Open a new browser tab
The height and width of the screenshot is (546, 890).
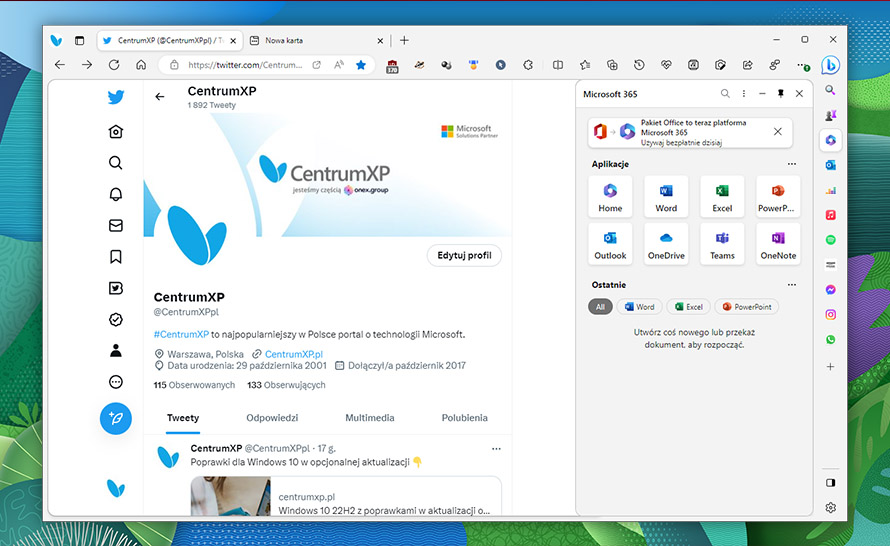pos(404,40)
